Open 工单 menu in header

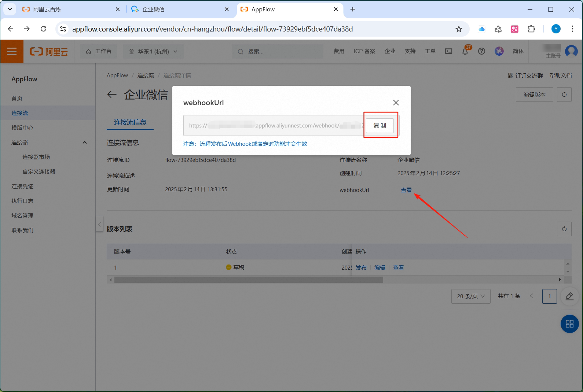(430, 51)
